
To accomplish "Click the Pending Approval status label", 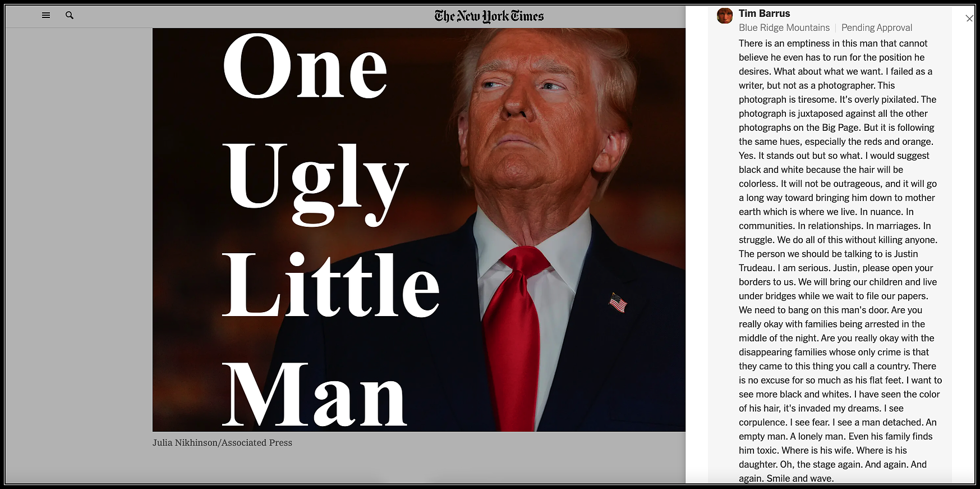I will (x=876, y=28).
